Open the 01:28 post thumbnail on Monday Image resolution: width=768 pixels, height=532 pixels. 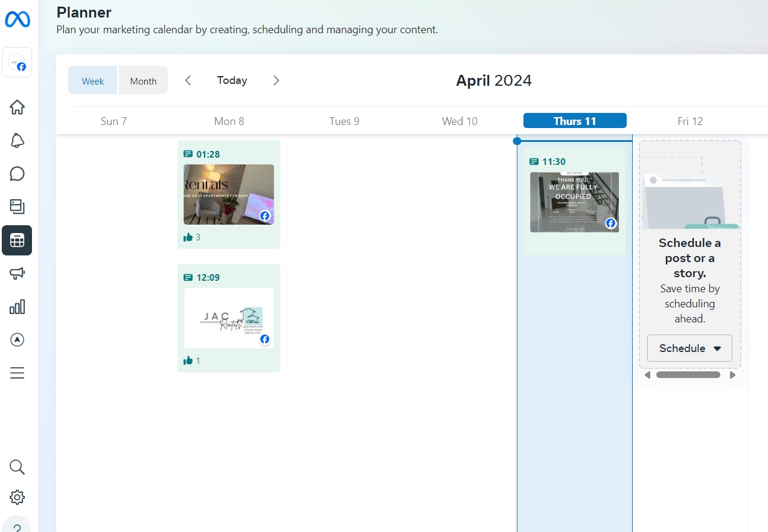coord(229,194)
